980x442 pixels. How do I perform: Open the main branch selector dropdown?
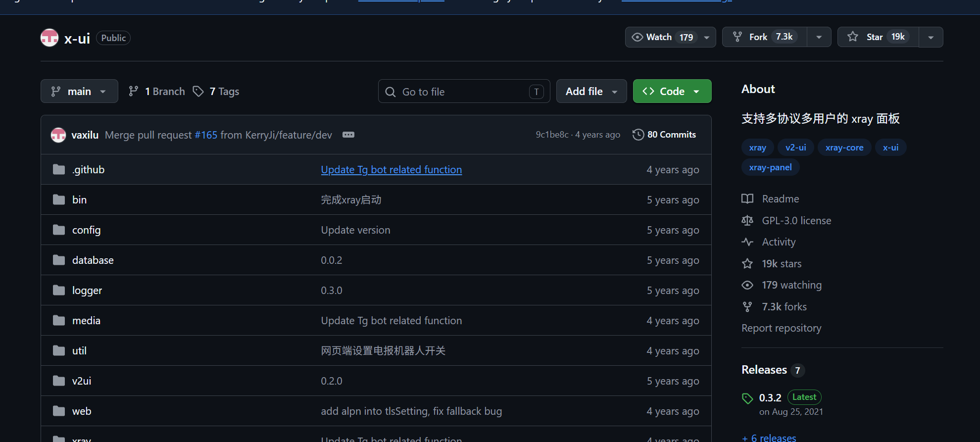click(79, 91)
